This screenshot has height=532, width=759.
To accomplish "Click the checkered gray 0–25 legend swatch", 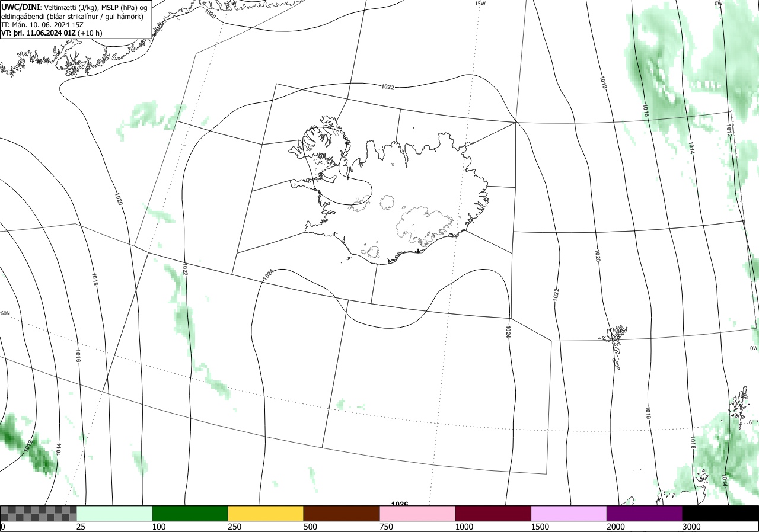I will (39, 513).
